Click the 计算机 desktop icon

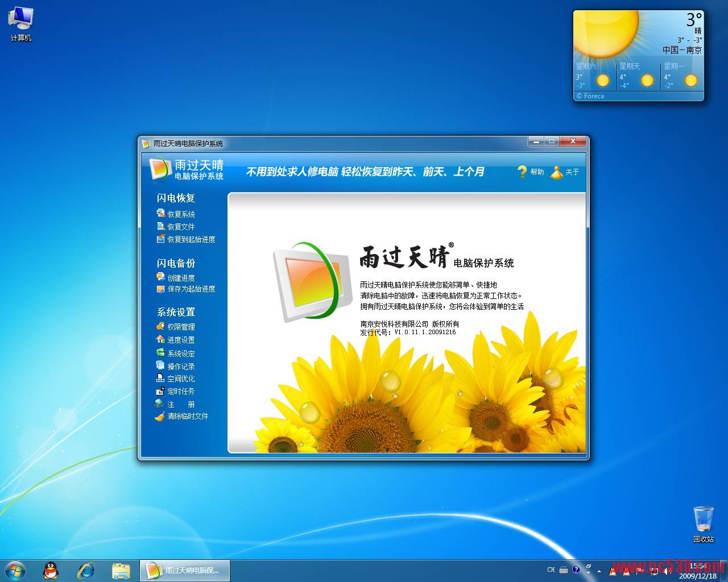tap(21, 24)
